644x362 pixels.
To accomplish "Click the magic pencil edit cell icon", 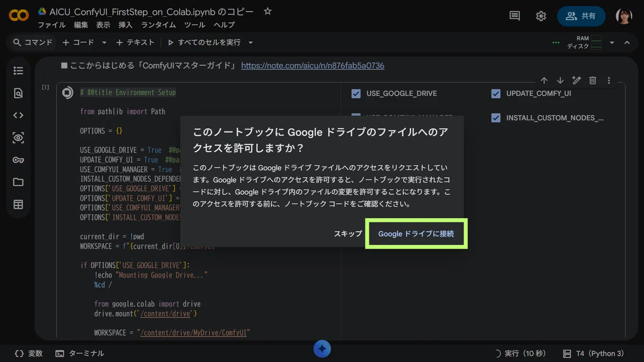I will [x=576, y=80].
